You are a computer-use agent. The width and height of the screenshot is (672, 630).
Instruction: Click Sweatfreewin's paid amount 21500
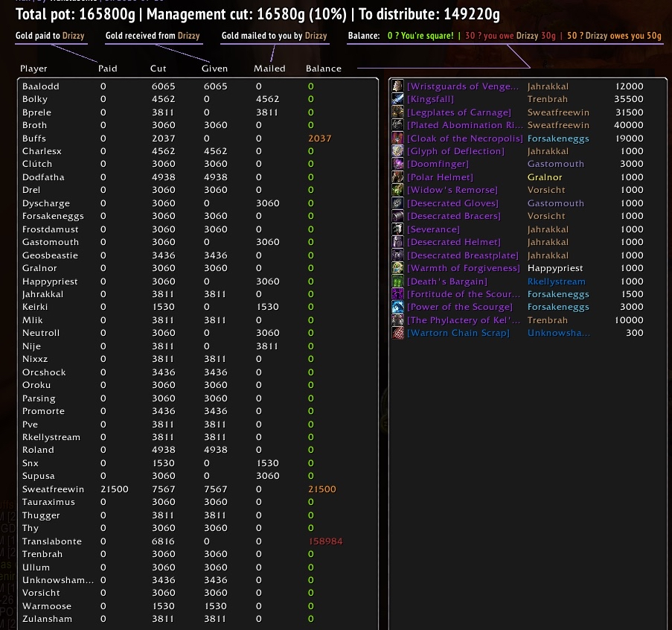115,489
